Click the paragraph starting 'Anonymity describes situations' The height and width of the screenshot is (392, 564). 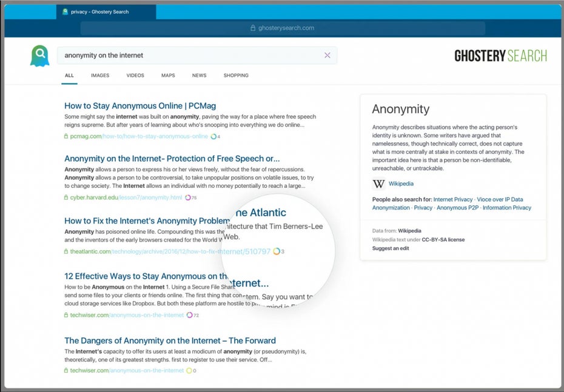coord(448,148)
